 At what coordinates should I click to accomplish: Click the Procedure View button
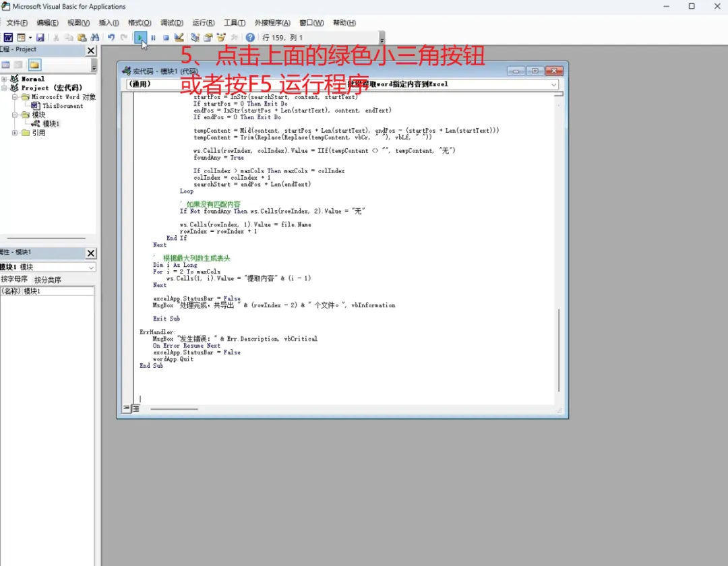[126, 408]
